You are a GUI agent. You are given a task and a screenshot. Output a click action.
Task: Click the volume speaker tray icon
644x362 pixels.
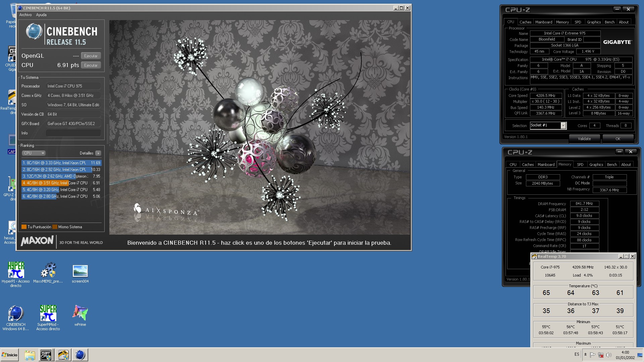[x=609, y=355]
